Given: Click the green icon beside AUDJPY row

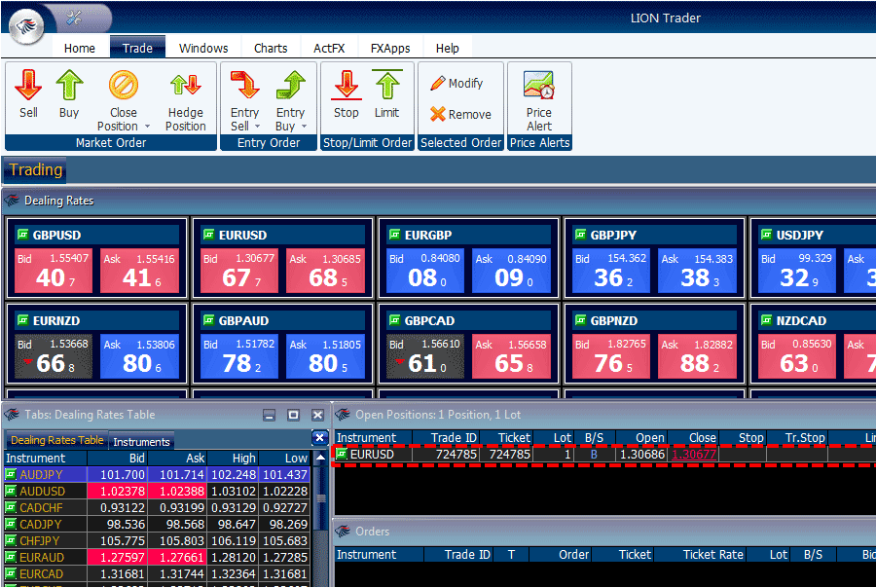Looking at the screenshot, I should click(x=11, y=474).
